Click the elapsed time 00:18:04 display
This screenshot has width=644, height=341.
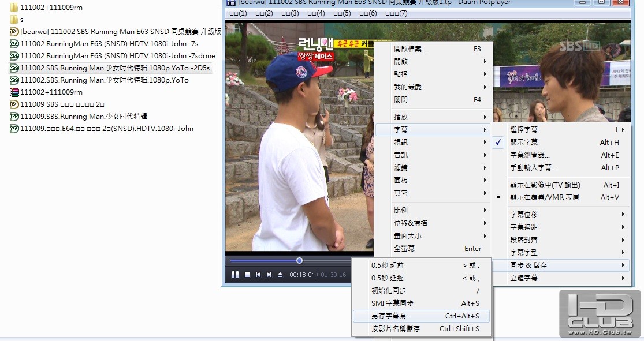302,275
